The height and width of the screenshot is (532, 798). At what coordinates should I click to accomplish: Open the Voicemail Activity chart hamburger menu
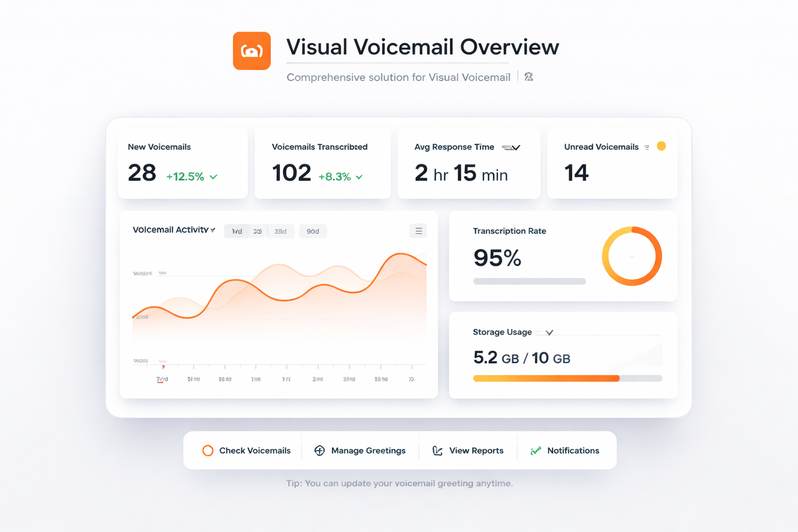click(418, 231)
